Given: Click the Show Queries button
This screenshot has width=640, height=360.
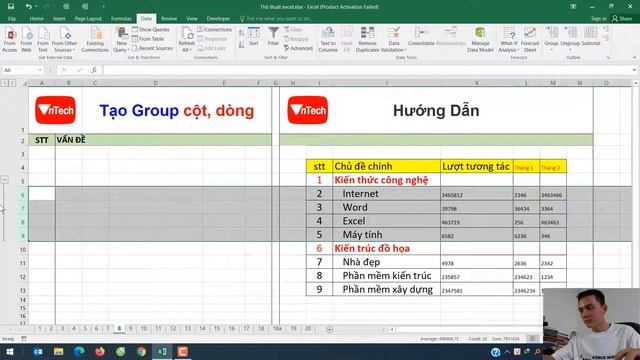Looking at the screenshot, I should pyautogui.click(x=151, y=29).
